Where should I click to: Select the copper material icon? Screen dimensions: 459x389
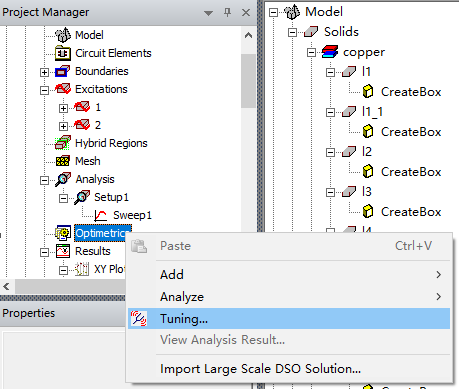point(330,52)
